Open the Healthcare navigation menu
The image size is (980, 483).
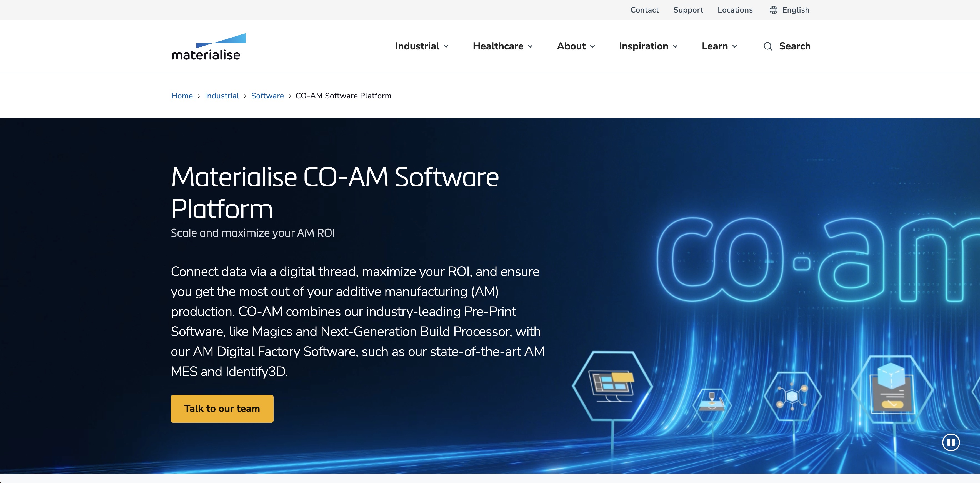[503, 46]
